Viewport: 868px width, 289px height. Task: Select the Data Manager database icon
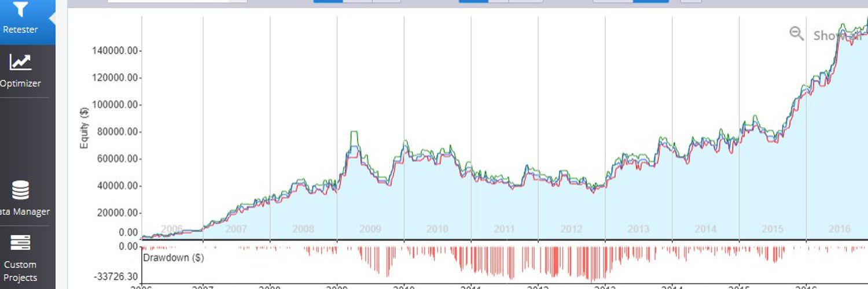(21, 190)
